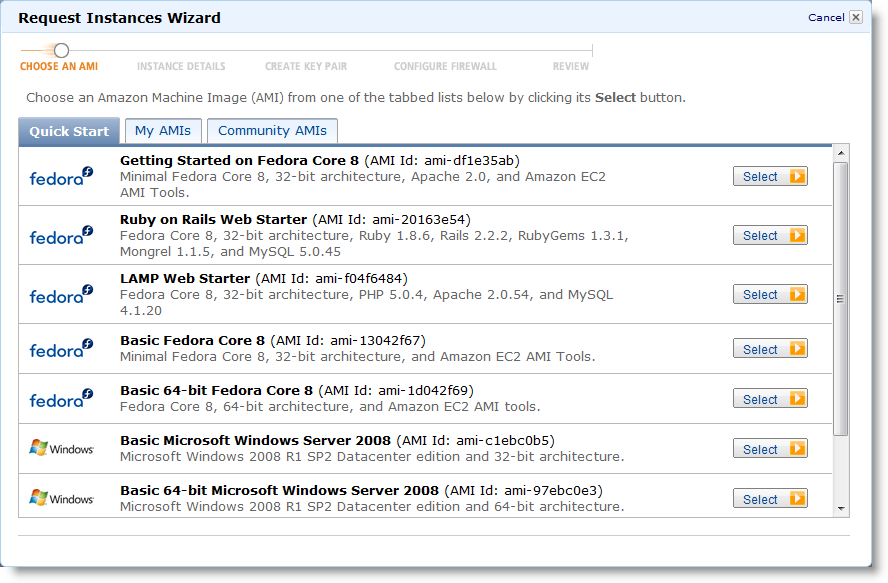This screenshot has width=888, height=583.
Task: Click the Cancel link in the wizard header
Action: pyautogui.click(x=826, y=18)
